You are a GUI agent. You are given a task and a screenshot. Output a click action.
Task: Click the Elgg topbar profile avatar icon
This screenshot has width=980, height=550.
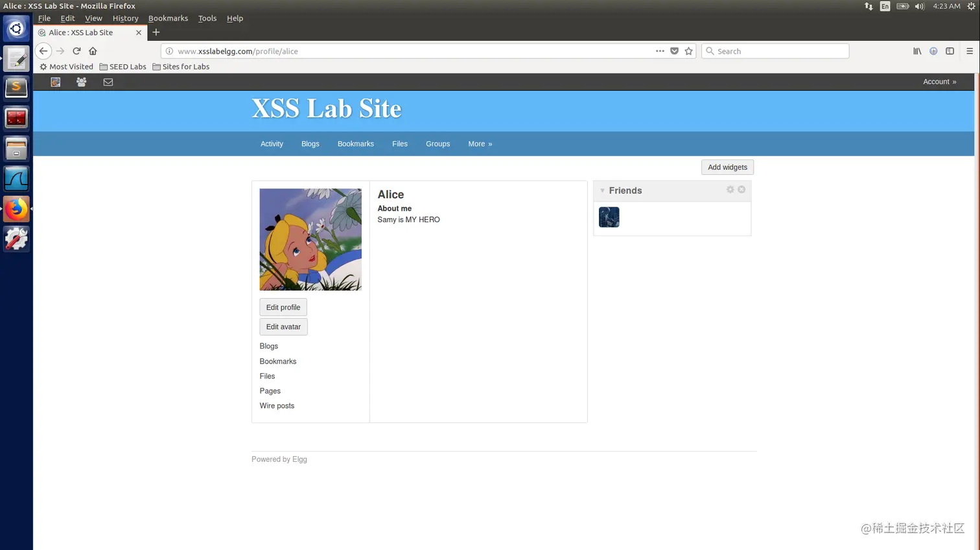pos(56,82)
